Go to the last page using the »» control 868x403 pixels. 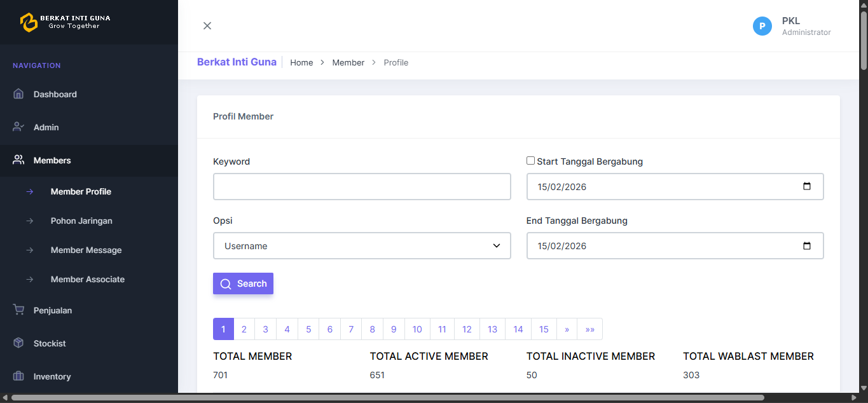589,329
